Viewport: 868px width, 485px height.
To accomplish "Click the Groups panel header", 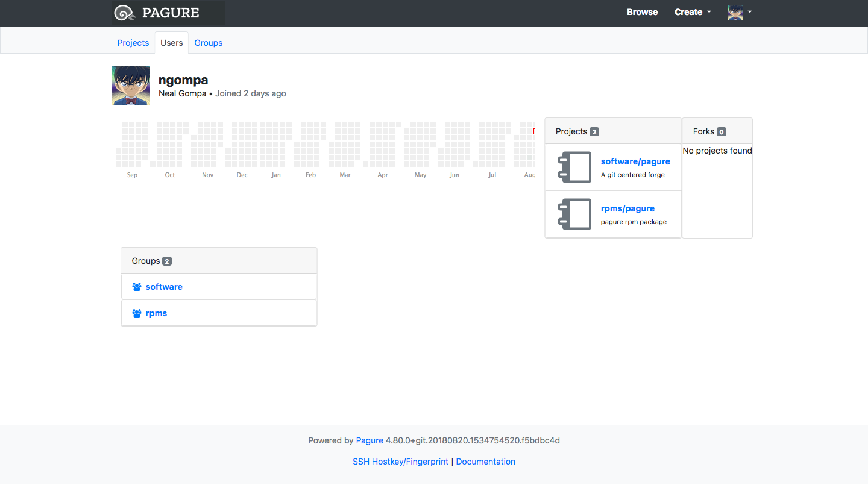I will point(219,261).
